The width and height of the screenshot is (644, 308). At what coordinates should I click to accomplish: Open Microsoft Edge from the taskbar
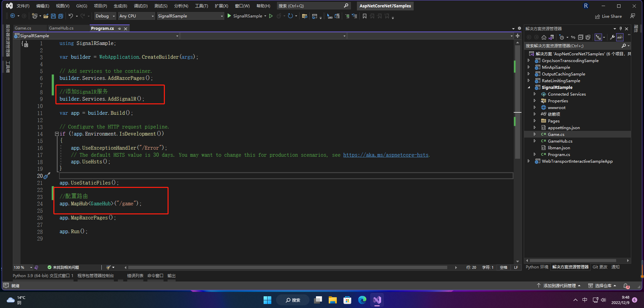coord(362,300)
